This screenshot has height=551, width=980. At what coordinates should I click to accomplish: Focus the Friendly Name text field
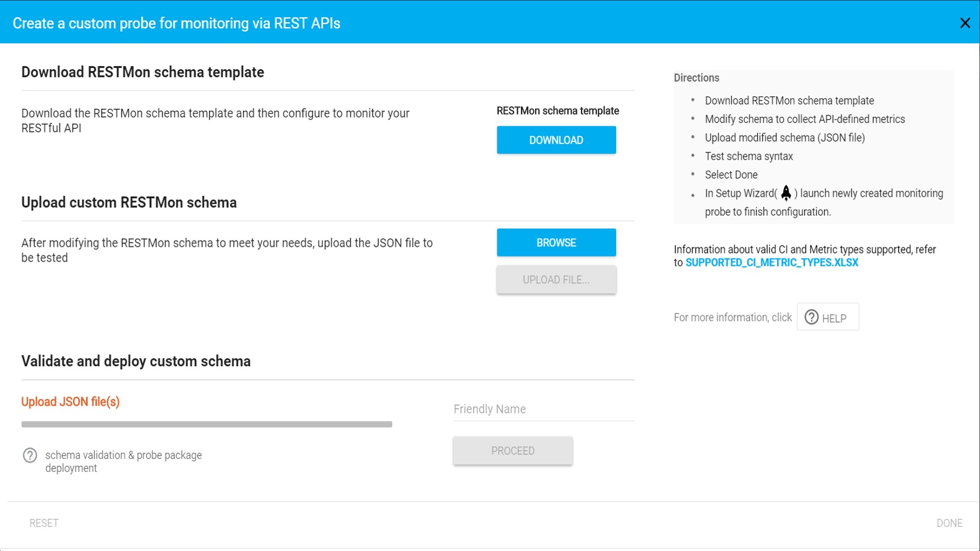543,409
